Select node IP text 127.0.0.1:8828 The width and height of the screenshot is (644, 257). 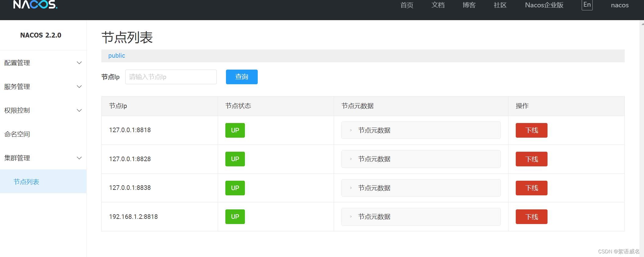pyautogui.click(x=130, y=159)
